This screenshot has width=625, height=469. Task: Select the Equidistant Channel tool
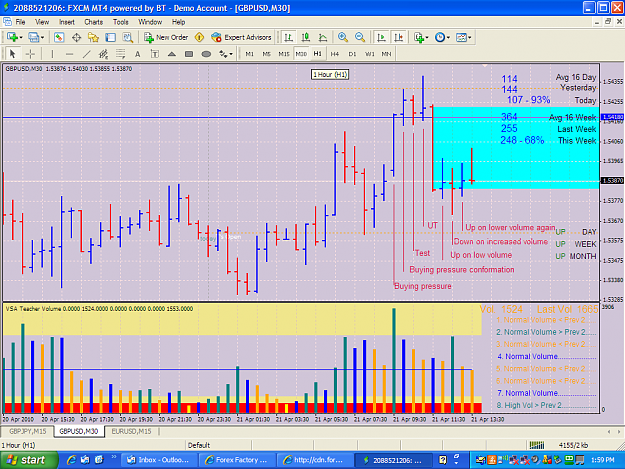point(103,54)
